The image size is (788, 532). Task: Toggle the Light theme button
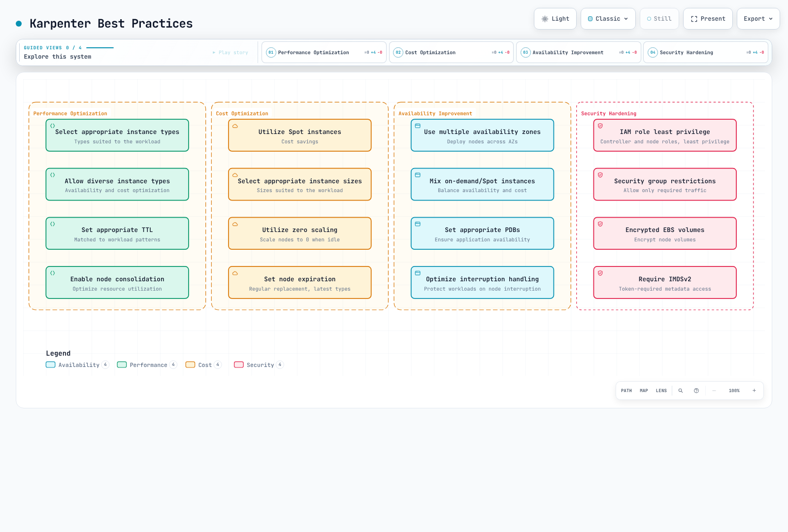pyautogui.click(x=555, y=19)
